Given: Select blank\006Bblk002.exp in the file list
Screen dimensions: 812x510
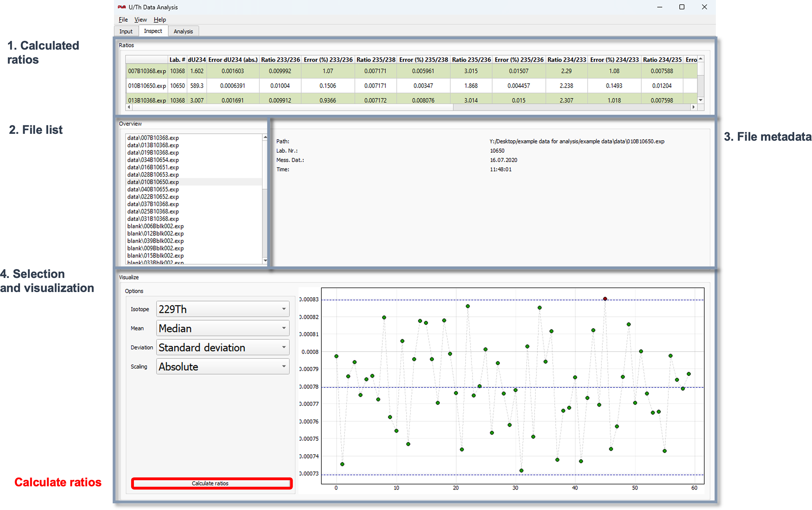Looking at the screenshot, I should click(155, 226).
